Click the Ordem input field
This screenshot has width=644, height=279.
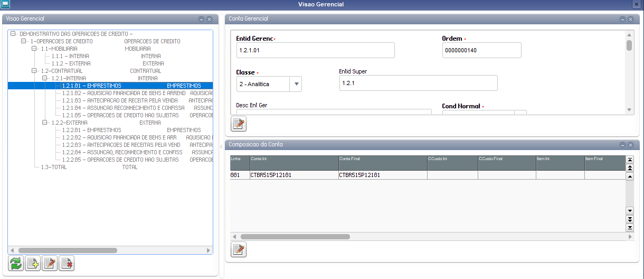(x=481, y=50)
